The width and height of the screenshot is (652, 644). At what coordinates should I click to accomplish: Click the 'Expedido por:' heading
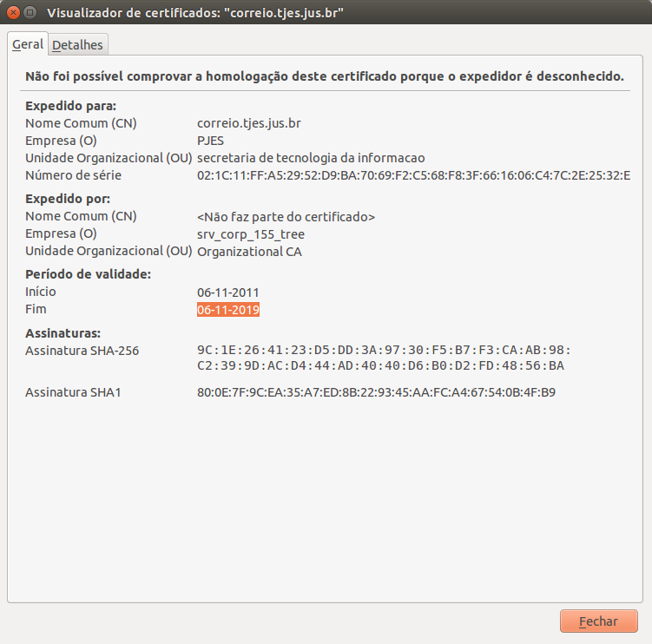tap(68, 199)
